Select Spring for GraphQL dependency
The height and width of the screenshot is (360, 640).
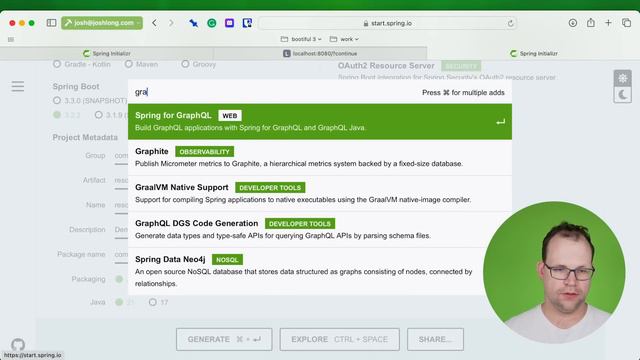click(x=320, y=122)
